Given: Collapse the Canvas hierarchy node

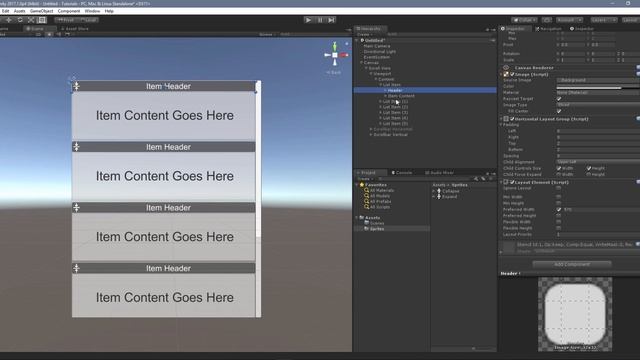Looking at the screenshot, I should (x=361, y=62).
